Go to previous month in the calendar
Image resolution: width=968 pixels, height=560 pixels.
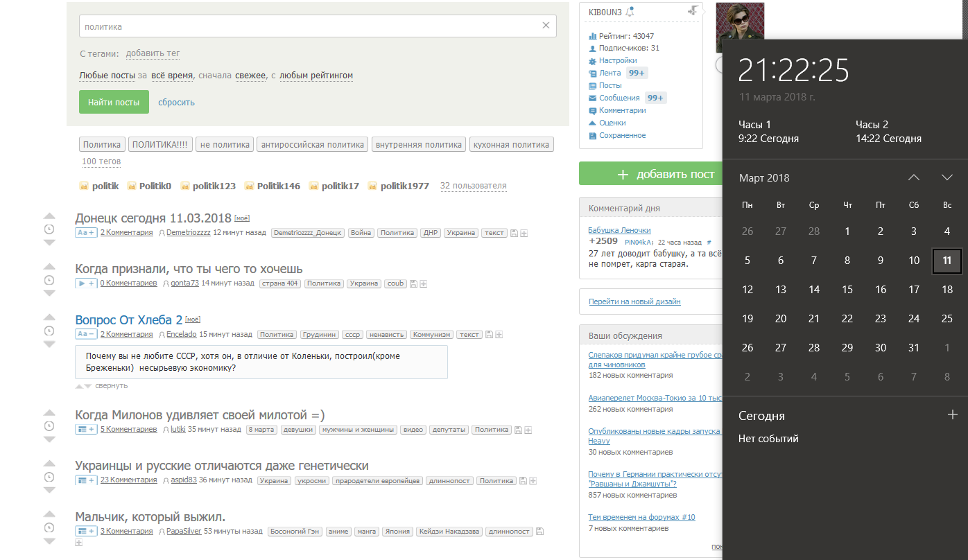pos(914,177)
